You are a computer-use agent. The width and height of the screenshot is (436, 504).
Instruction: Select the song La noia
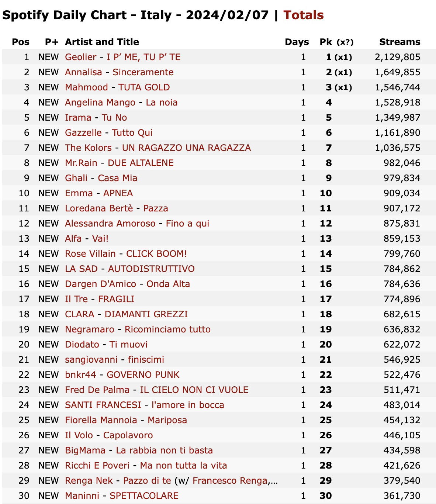click(162, 102)
